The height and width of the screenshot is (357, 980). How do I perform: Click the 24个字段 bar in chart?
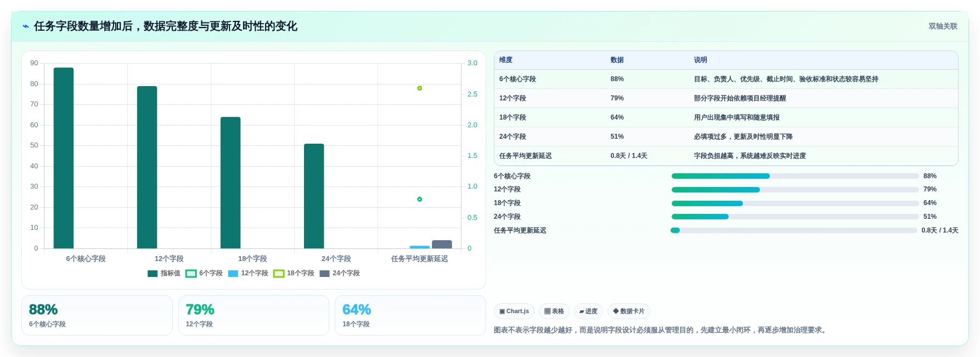click(x=314, y=196)
